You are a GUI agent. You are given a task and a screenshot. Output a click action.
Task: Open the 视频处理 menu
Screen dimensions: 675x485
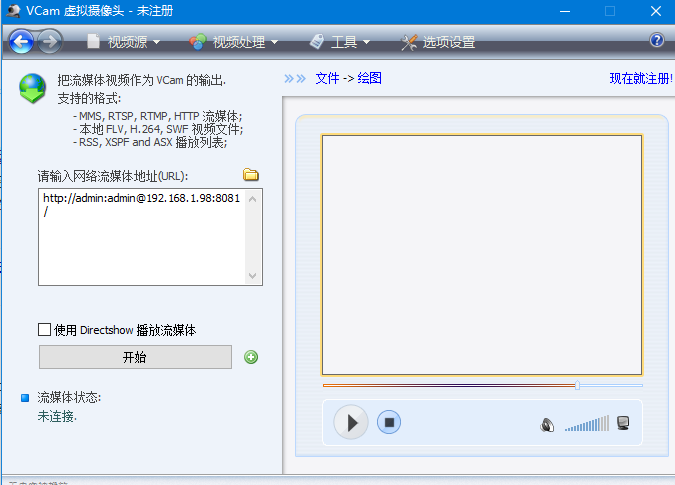tap(234, 42)
